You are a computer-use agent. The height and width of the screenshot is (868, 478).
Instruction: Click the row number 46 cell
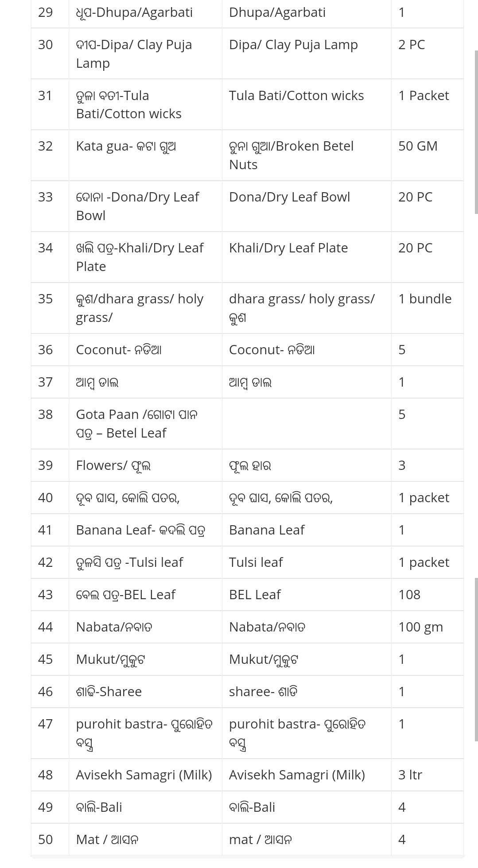[x=46, y=691]
